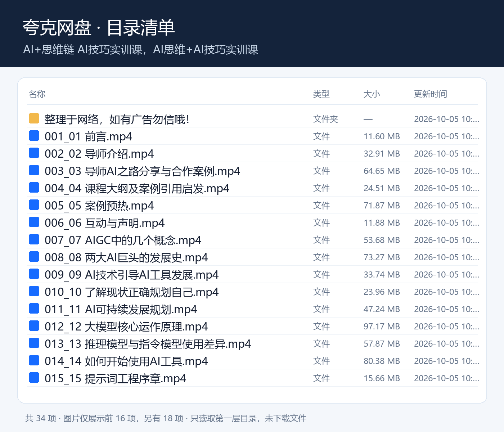The height and width of the screenshot is (432, 504).
Task: Click the file name 009_09 AI技术引导AI工具发展.mp4
Action: tap(132, 275)
